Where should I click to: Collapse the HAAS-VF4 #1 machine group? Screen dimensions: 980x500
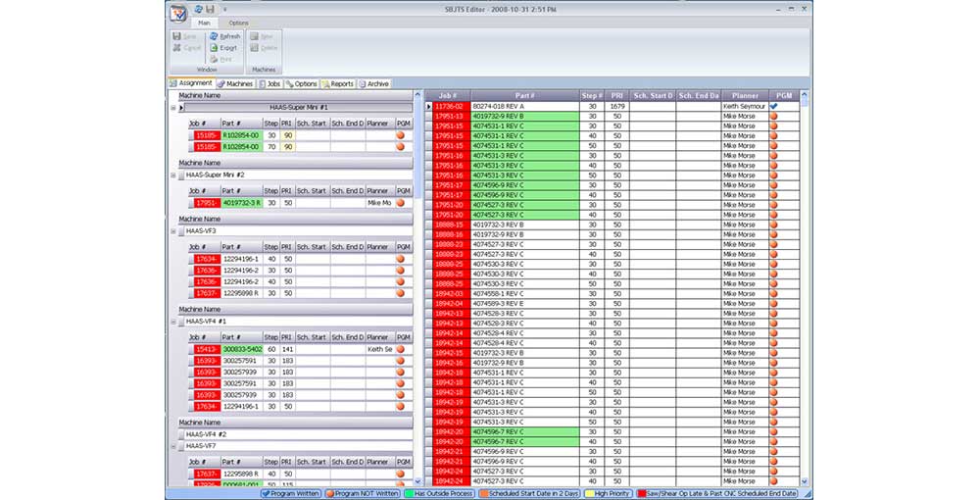coord(173,322)
